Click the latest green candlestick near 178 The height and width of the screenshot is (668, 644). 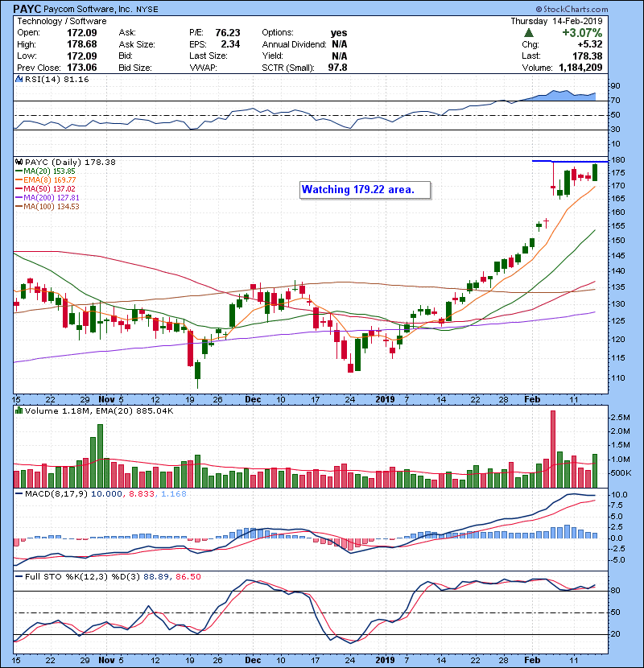click(595, 172)
